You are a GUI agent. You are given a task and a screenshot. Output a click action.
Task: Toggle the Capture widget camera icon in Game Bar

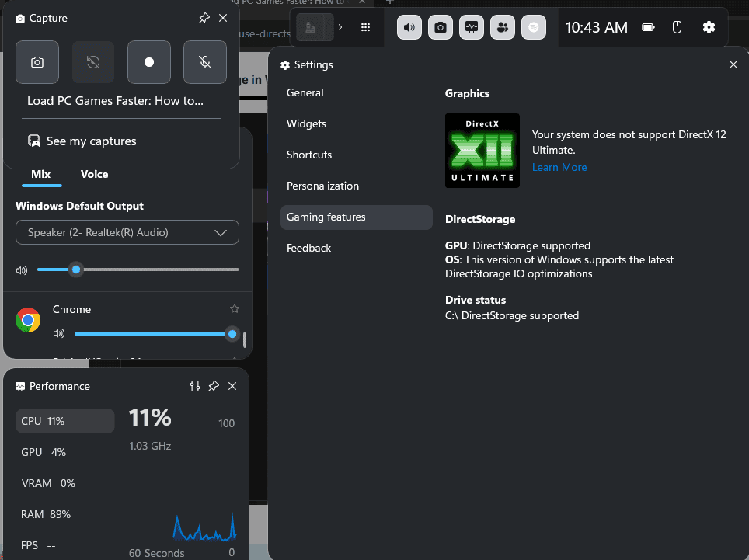pyautogui.click(x=441, y=27)
